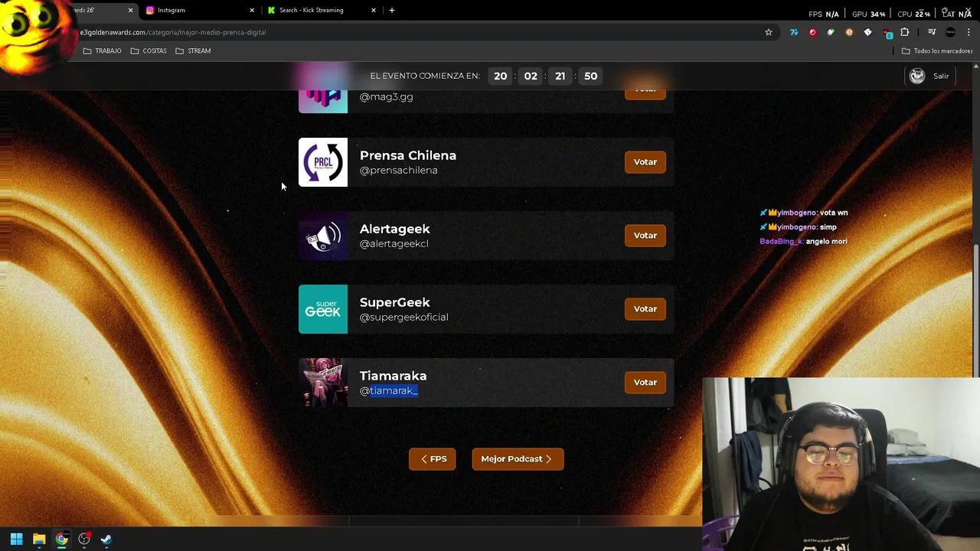The width and height of the screenshot is (980, 551).
Task: Click the SuperGeek name text
Action: [395, 302]
